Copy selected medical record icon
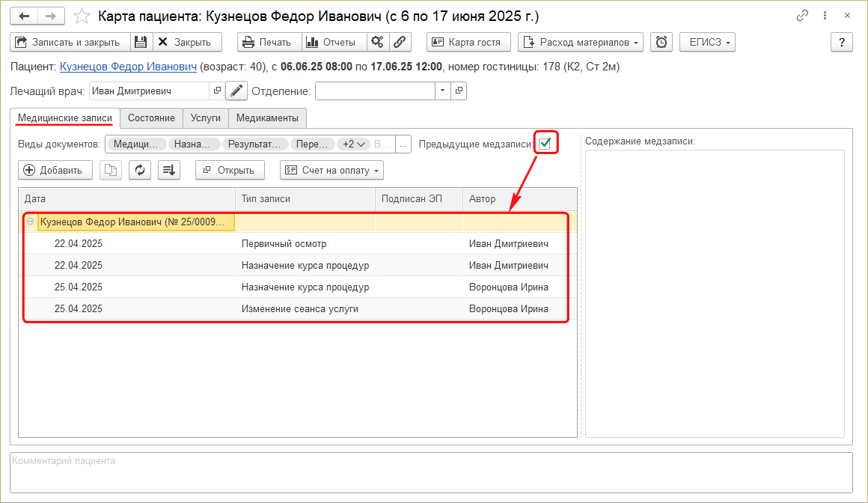Image resolution: width=868 pixels, height=503 pixels. point(111,170)
